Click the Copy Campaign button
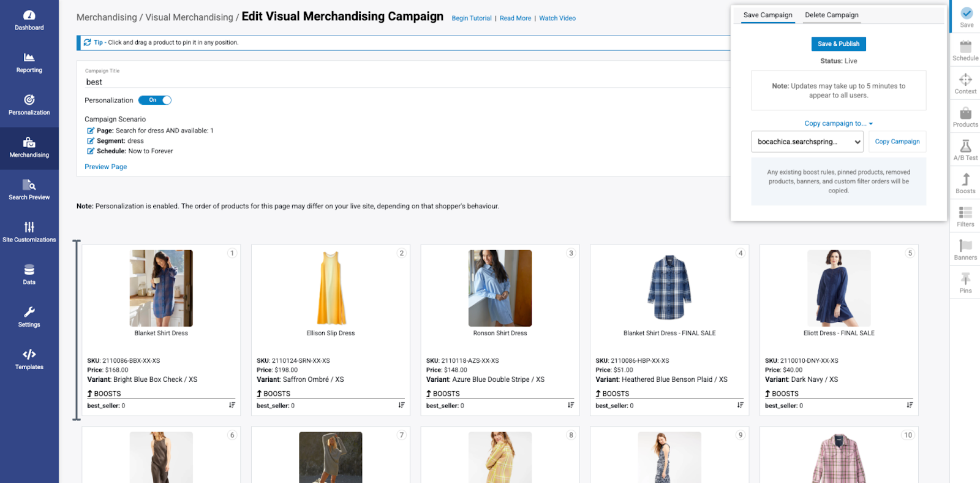Screen dimensions: 980x483 point(897,142)
